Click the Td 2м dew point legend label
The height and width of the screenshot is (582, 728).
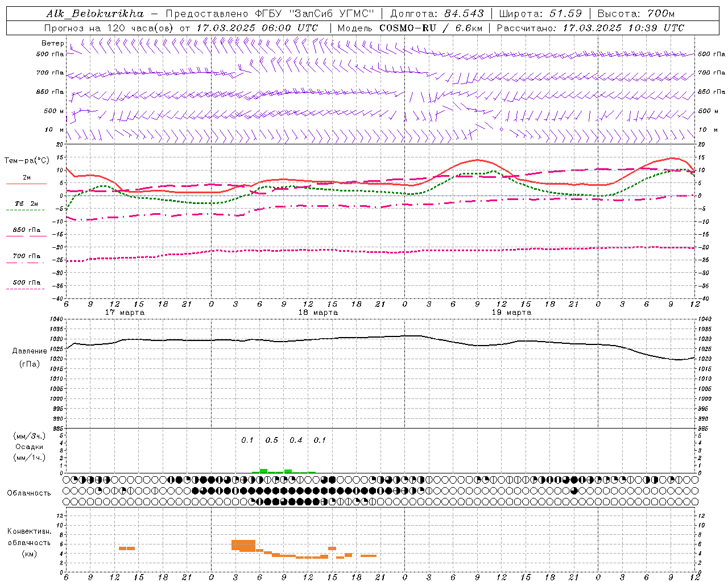[x=26, y=203]
